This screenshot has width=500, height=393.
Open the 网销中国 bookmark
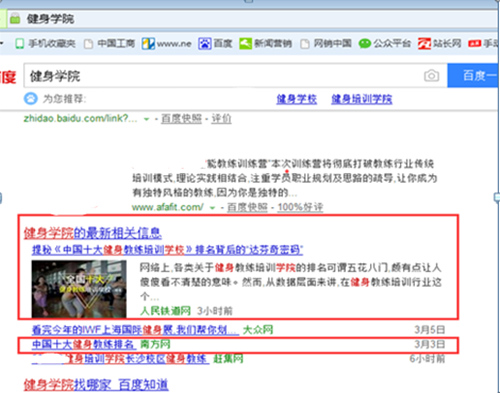[x=326, y=43]
